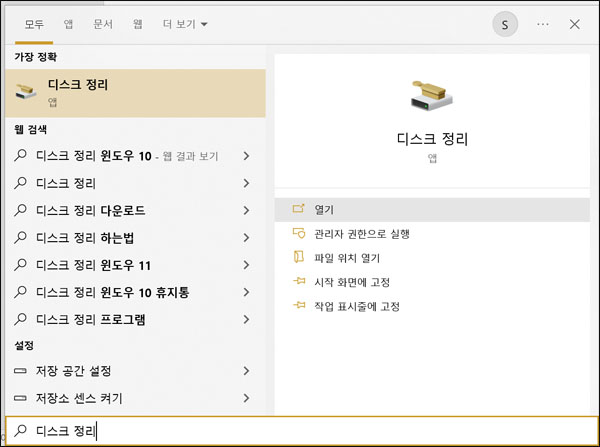Viewport: 600px width, 447px height.
Task: Open the 저장소 센스 켜기 setting
Action: point(135,398)
